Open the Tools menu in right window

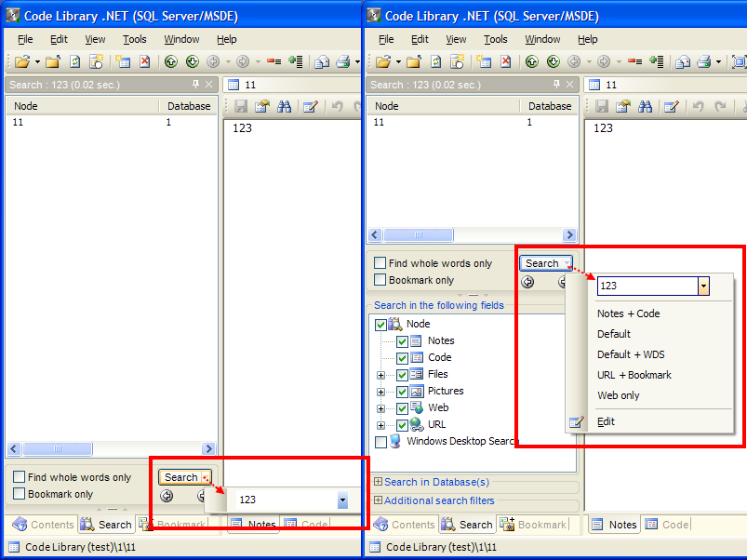click(496, 39)
